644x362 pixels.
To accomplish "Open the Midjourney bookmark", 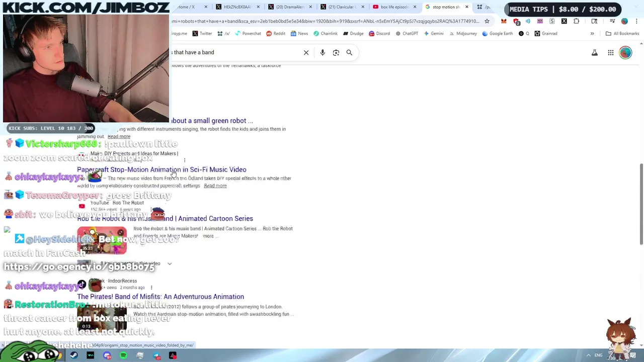I will pos(462,34).
